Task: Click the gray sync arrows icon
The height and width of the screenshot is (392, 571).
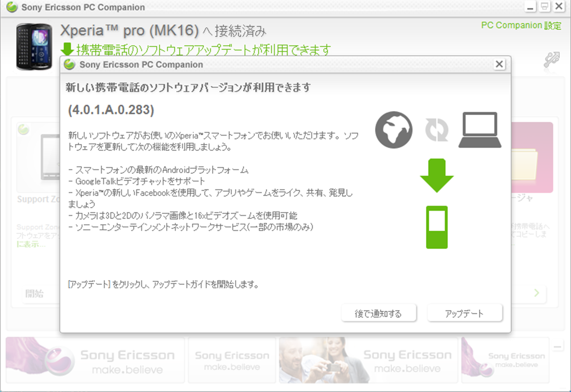Action: click(437, 130)
